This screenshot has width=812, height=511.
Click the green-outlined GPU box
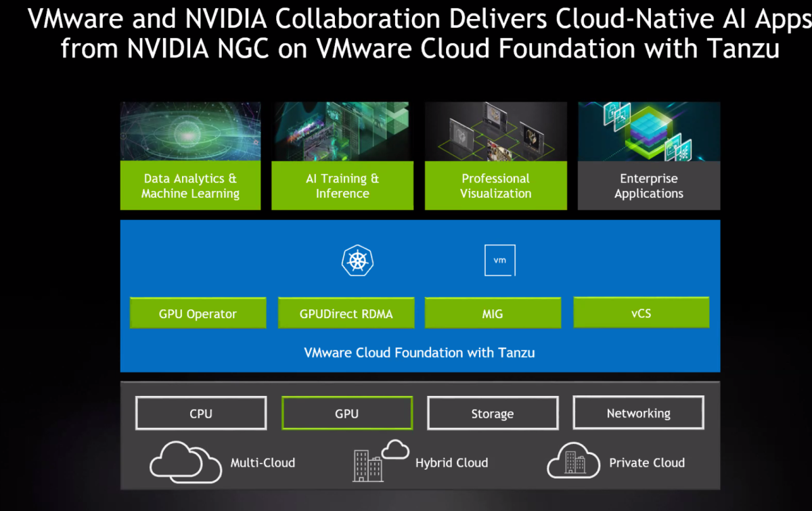tap(347, 413)
